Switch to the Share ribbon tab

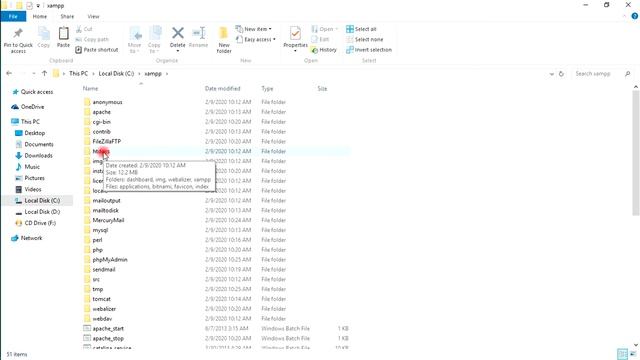click(67, 16)
